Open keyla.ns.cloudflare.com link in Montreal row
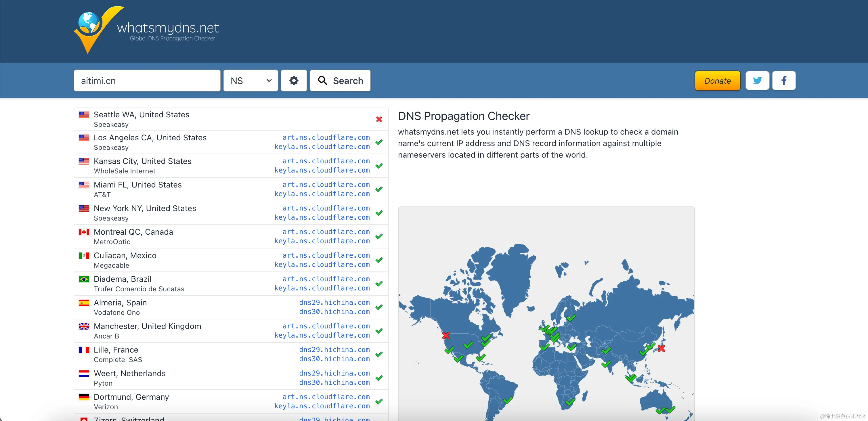This screenshot has height=421, width=868. [x=322, y=241]
